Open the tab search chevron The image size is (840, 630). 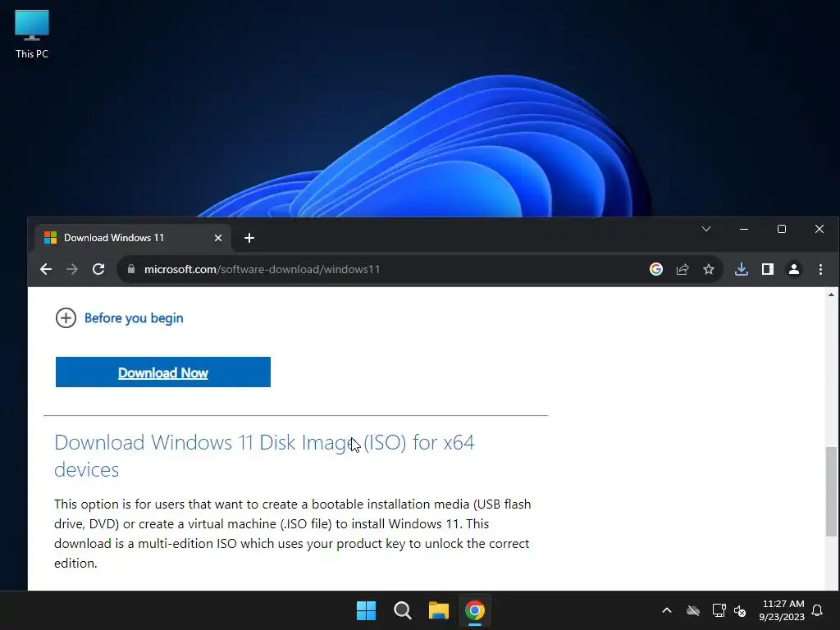click(706, 230)
